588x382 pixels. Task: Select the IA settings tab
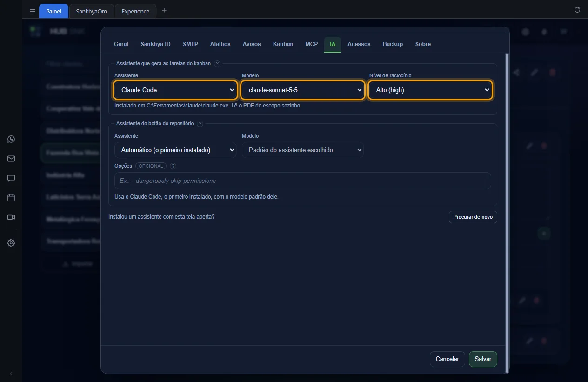coord(333,44)
